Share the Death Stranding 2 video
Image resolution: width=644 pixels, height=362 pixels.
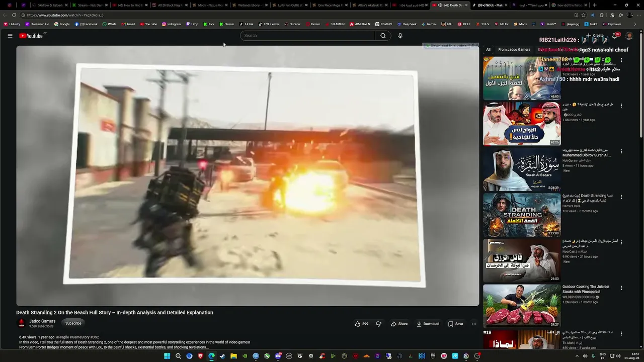coord(399,324)
